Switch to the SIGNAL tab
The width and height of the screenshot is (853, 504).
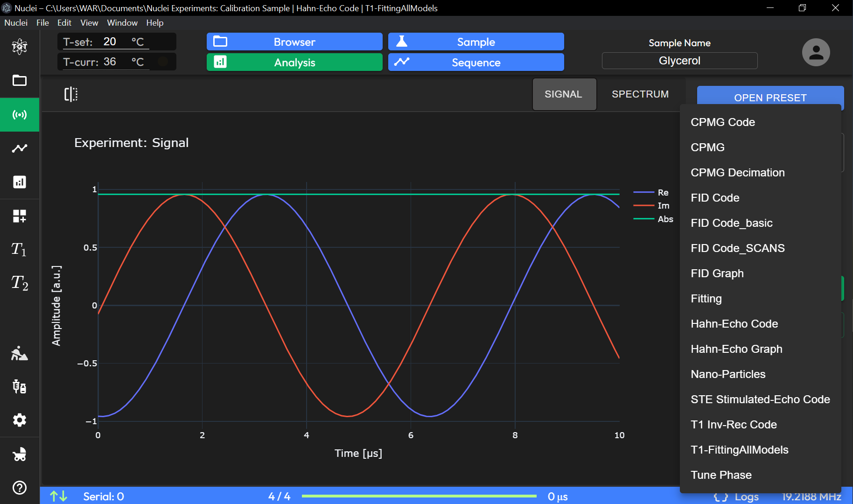564,94
